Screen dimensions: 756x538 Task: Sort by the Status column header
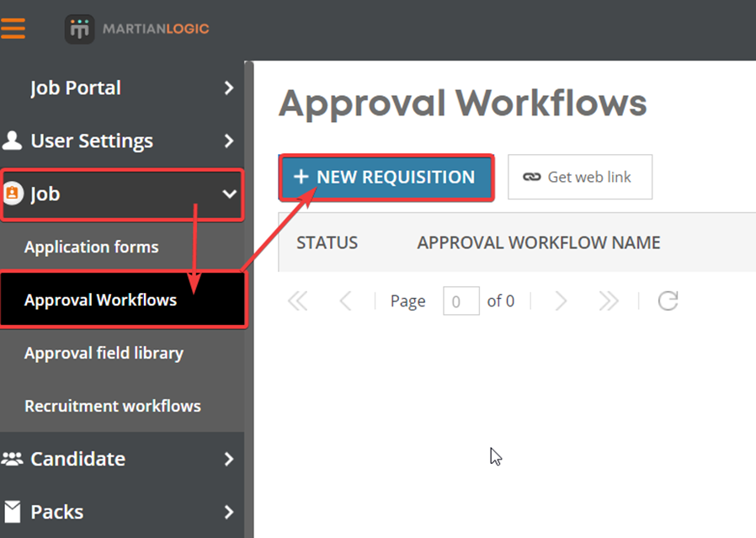[327, 242]
